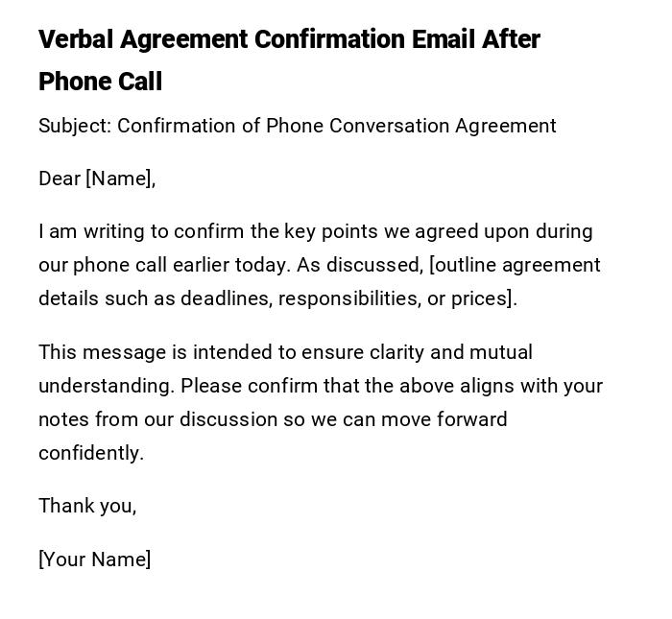Screen dimensions: 672x619
Task: Click the word "confidently." on the last line
Action: click(91, 453)
